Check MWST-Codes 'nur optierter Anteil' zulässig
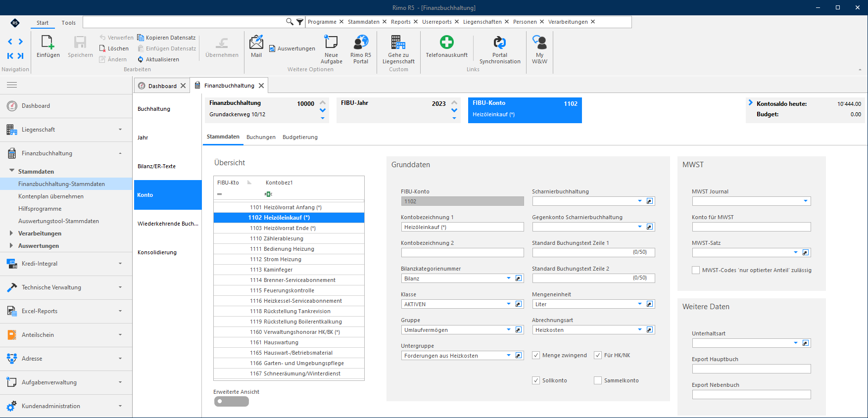Viewport: 868px width, 418px height. [696, 270]
